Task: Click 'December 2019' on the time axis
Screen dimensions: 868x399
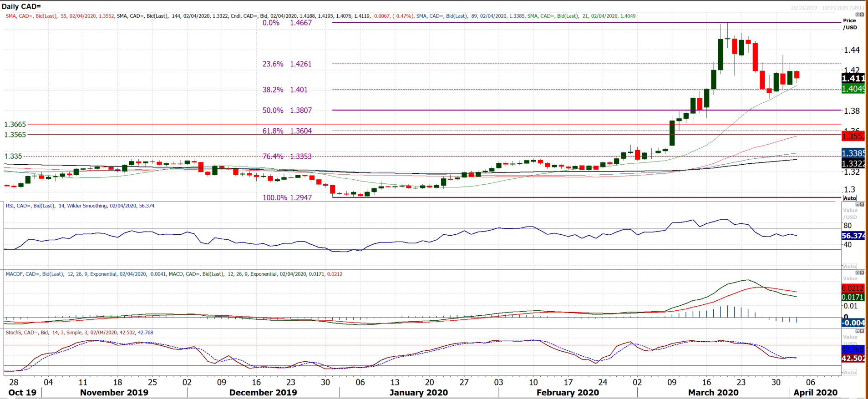Action: point(263,392)
